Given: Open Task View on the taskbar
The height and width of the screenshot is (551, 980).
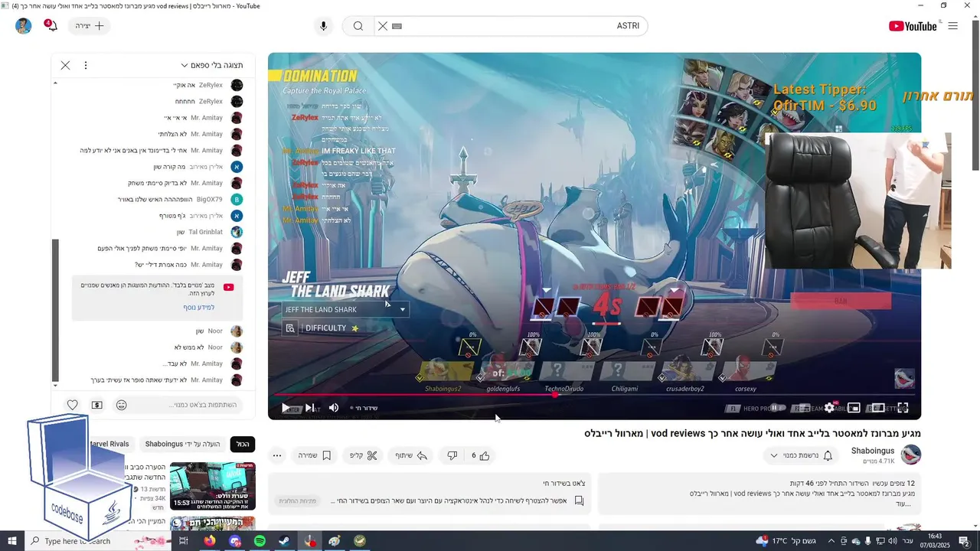Looking at the screenshot, I should (x=184, y=541).
